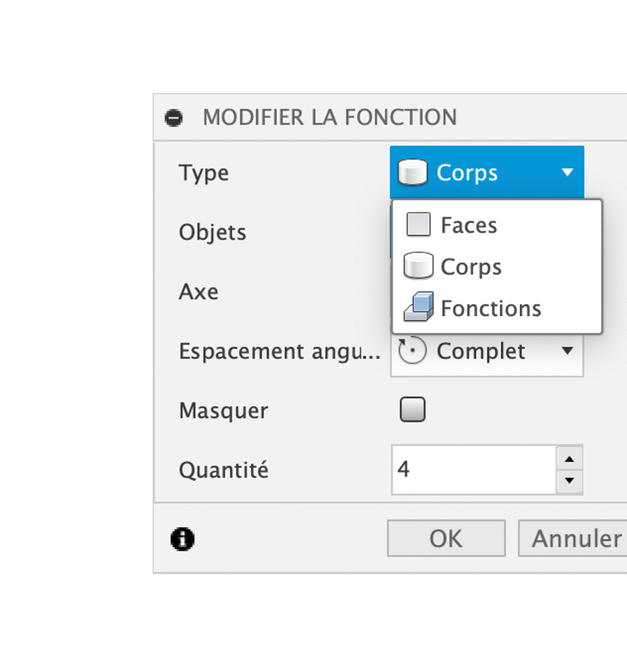Toggle the Masquer checkbox

(412, 409)
